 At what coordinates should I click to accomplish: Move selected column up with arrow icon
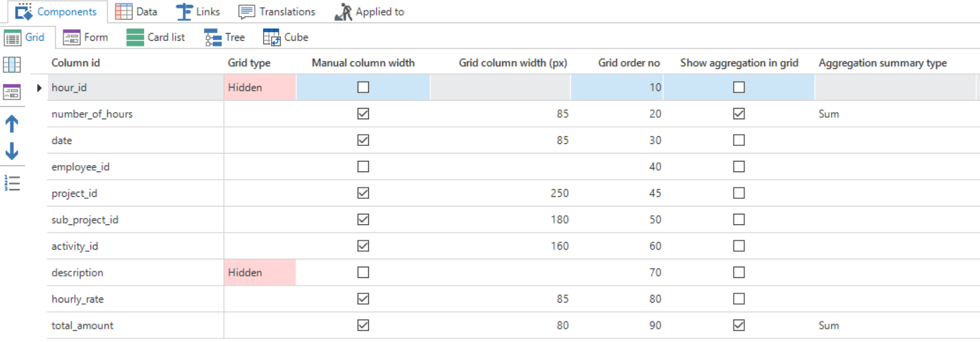tap(12, 124)
